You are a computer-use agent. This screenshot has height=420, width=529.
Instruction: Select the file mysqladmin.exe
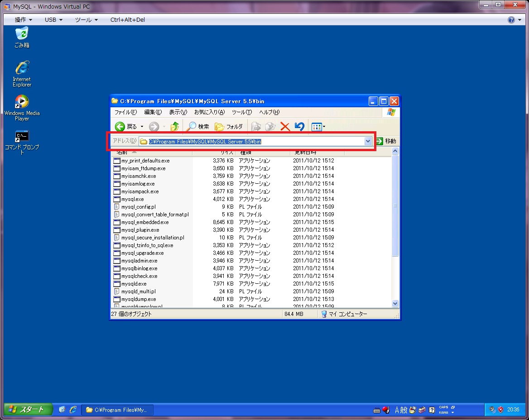[x=139, y=261]
